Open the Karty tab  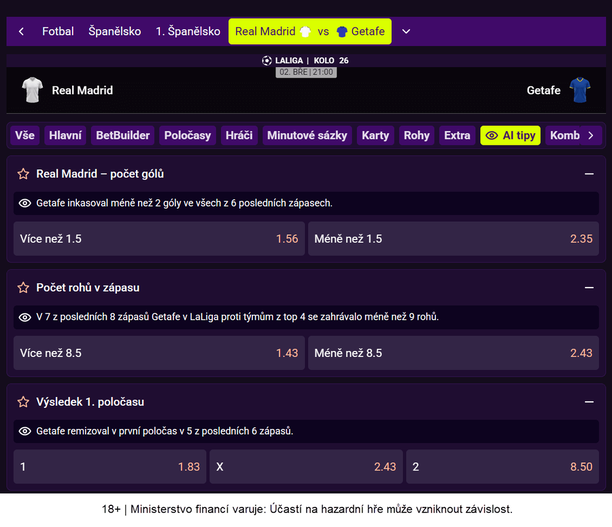(375, 136)
